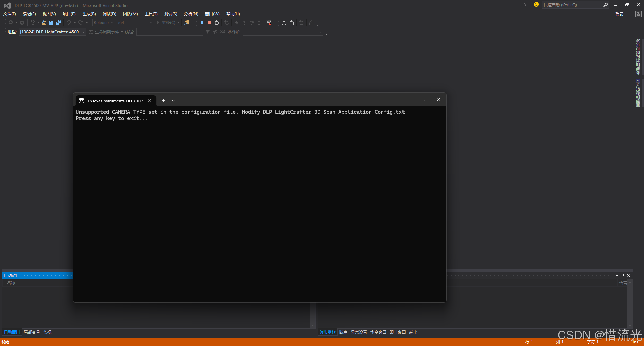Viewport: 644px width, 346px height.
Task: Click the Save All icon
Action: (x=59, y=23)
